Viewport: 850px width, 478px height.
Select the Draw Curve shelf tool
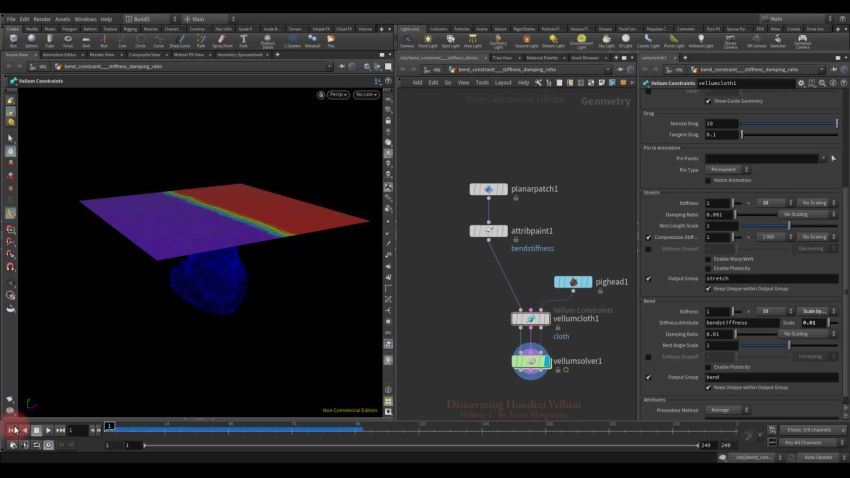(180, 41)
